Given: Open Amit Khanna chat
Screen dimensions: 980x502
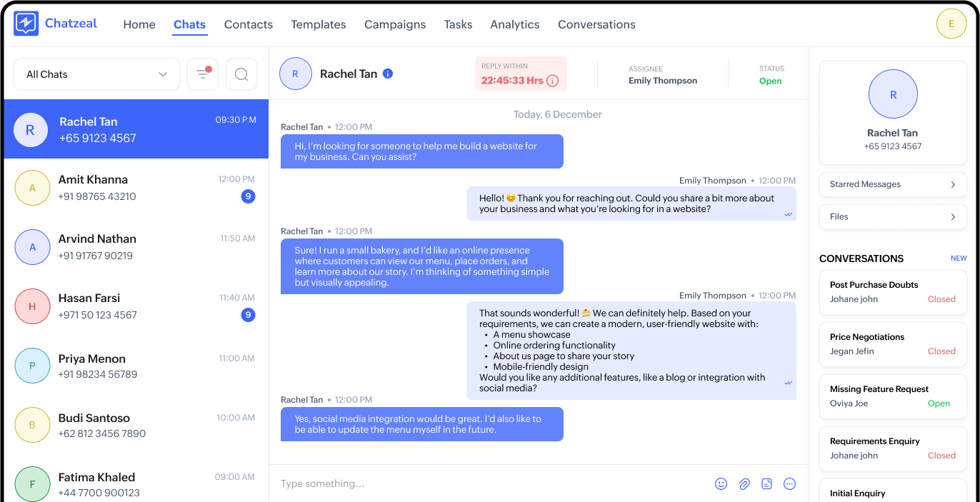Looking at the screenshot, I should pos(136,188).
